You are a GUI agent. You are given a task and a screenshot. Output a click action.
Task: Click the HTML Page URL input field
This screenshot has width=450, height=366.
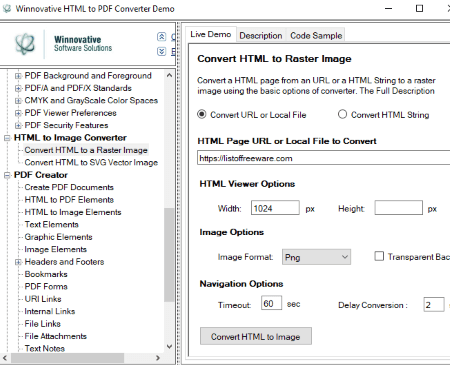pos(324,158)
